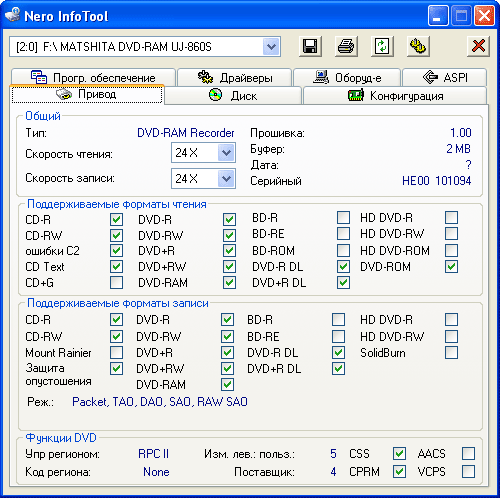Viewport: 500px width, 498px height.
Task: Toggle the SolidBurn checkbox
Action: click(451, 353)
